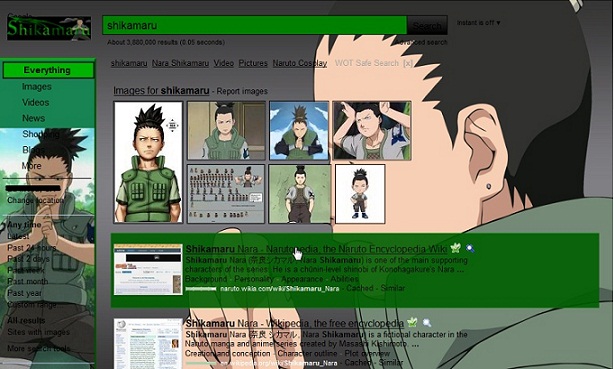Viewport: 614px width, 369px height.
Task: Click the WOT rating icon beside Wikipedia result
Action: click(412, 322)
